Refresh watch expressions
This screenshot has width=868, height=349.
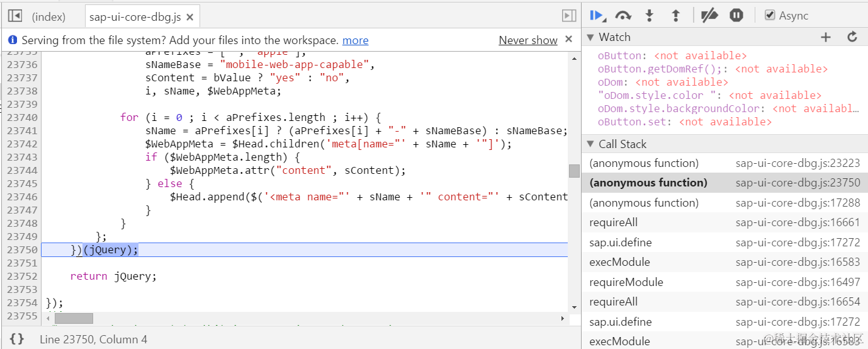tap(852, 37)
